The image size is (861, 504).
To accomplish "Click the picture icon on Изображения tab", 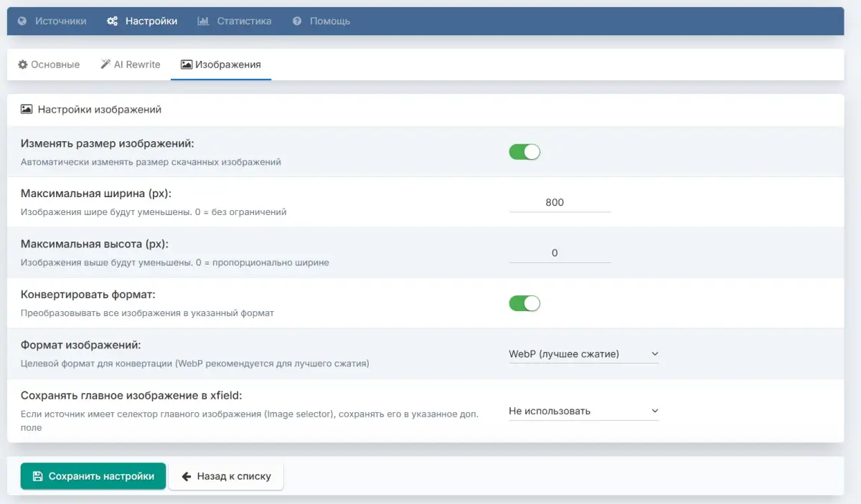I will pyautogui.click(x=187, y=65).
